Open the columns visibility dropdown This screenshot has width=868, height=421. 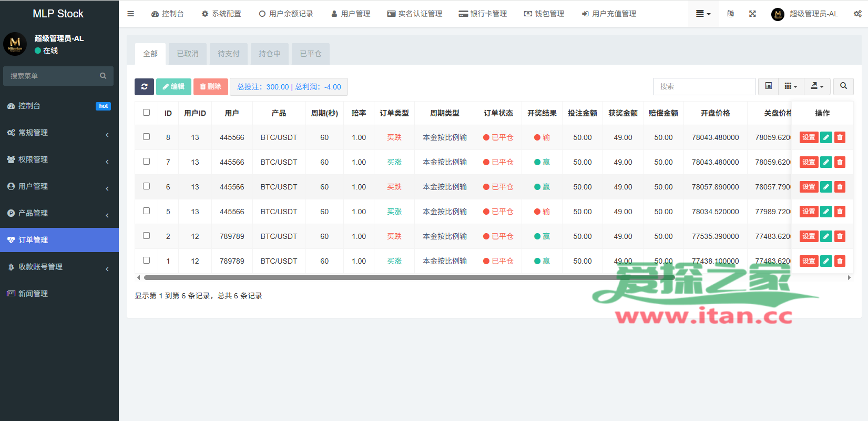click(791, 86)
